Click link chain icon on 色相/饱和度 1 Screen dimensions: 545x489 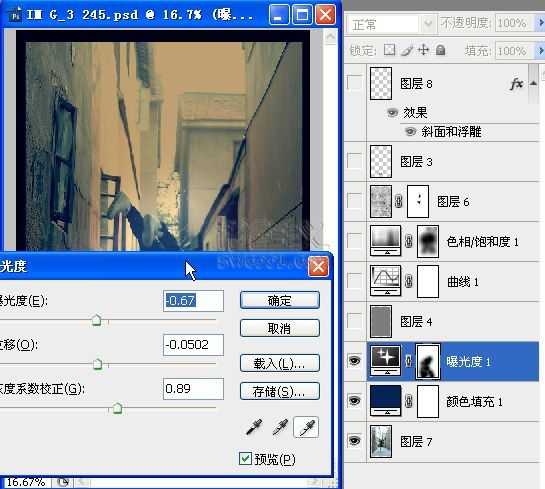point(409,241)
